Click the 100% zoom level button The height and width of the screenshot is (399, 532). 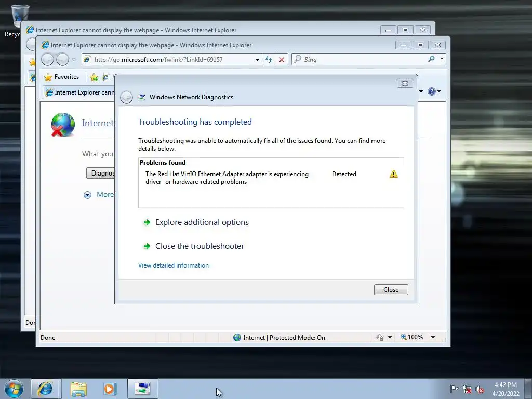click(x=412, y=337)
